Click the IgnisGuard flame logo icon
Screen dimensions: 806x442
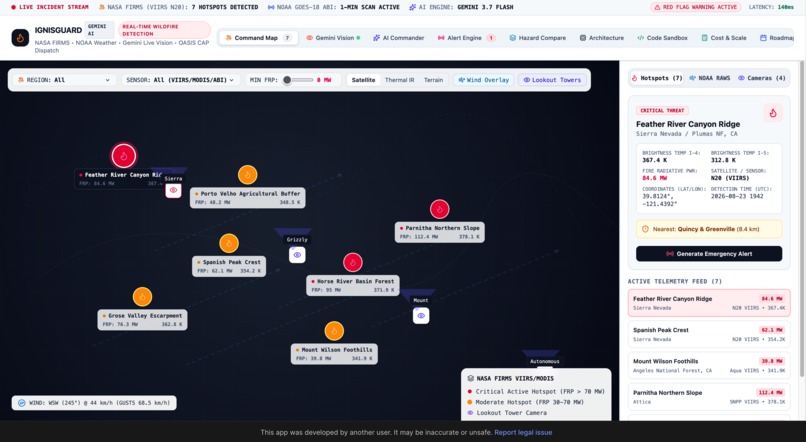(20, 38)
